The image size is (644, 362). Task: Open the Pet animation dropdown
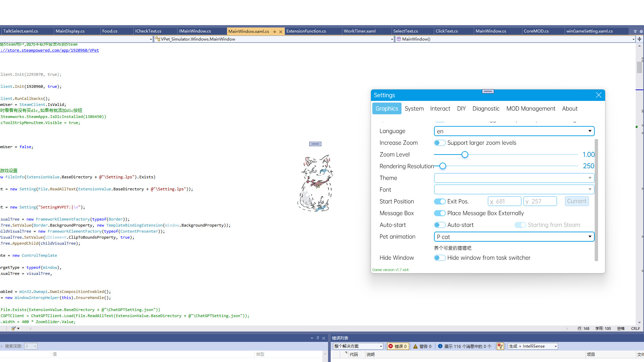pyautogui.click(x=590, y=237)
